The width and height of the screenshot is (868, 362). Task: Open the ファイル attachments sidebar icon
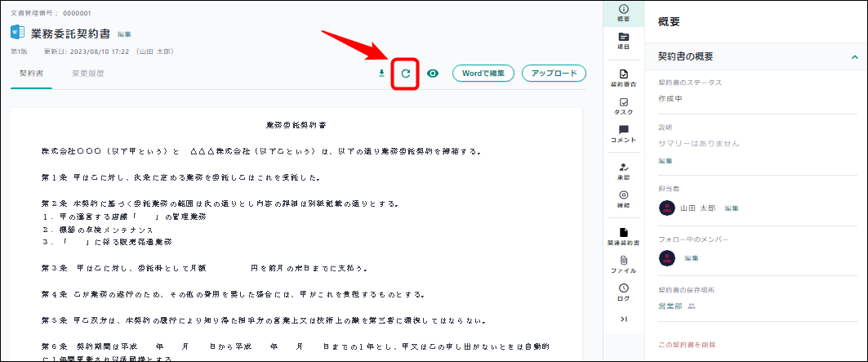(x=624, y=264)
